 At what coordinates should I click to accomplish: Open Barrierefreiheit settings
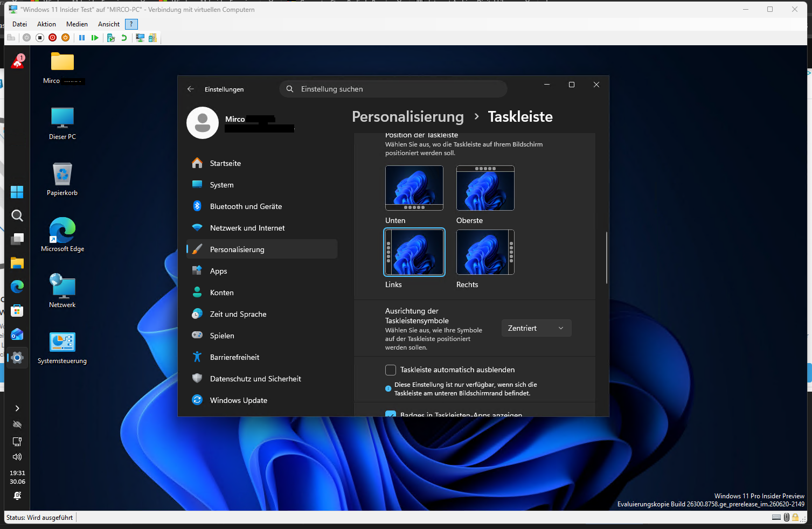point(262,357)
